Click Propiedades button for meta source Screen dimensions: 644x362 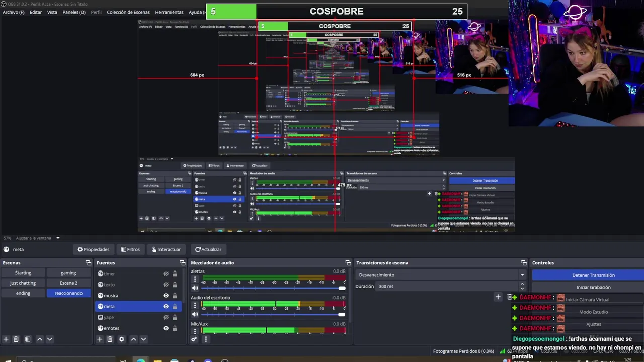pyautogui.click(x=94, y=249)
